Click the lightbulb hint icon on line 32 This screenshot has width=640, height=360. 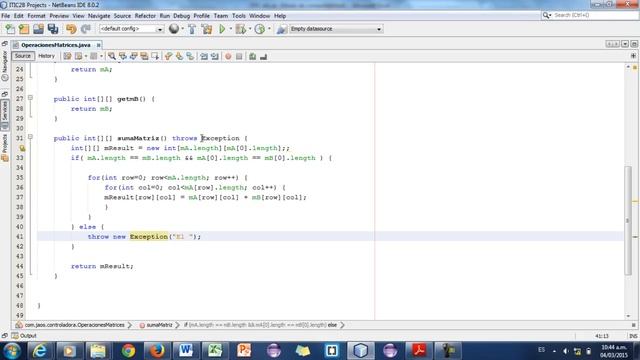point(22,149)
